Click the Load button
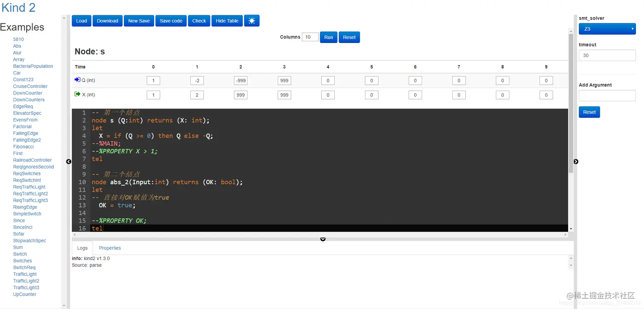 81,21
